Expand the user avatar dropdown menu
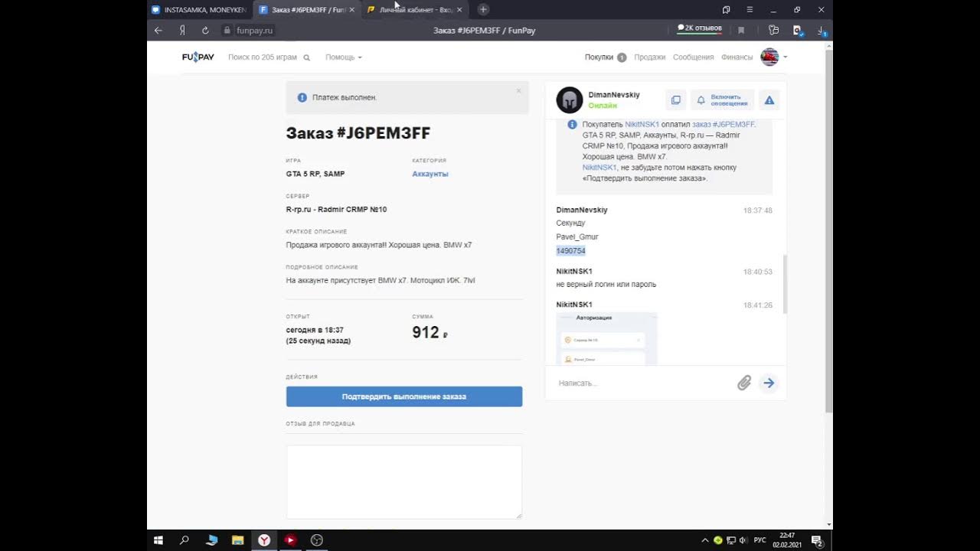 point(774,57)
